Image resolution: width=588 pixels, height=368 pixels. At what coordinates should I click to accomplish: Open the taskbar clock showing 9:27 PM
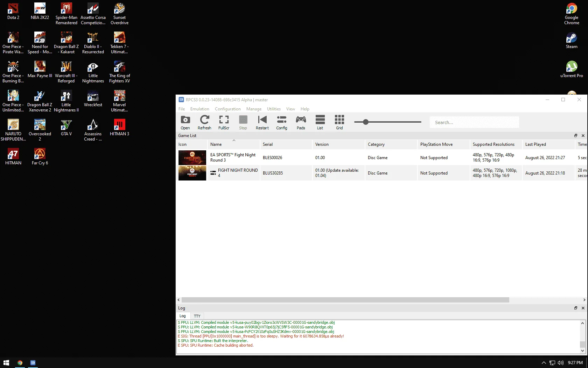(575, 363)
